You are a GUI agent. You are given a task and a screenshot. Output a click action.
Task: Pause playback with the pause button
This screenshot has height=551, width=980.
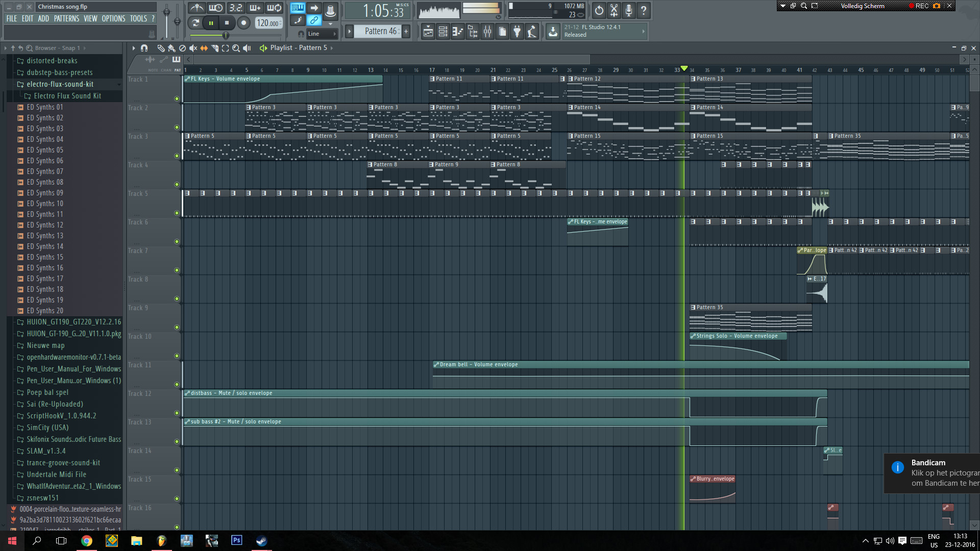[x=211, y=22]
